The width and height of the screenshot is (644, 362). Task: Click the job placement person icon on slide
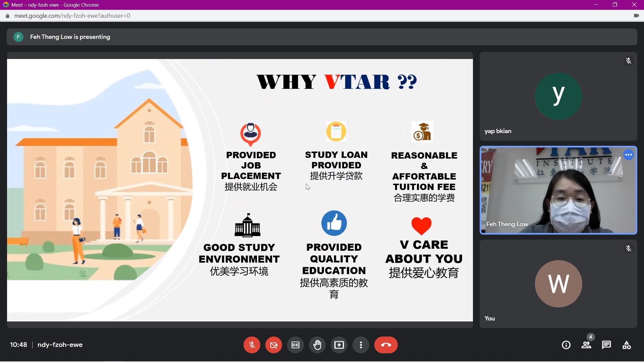point(251,134)
